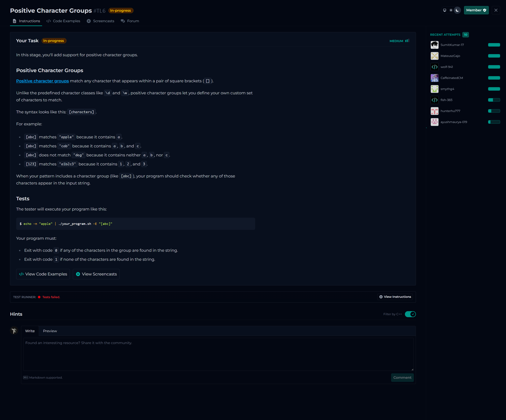Switch the comment editor to Preview
Screen dimensions: 506x420
[x=50, y=331]
